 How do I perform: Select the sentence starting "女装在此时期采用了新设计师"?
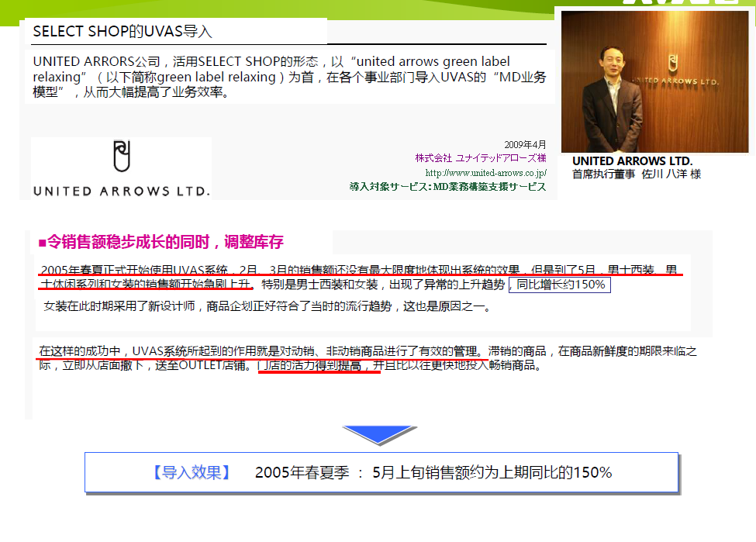pos(268,306)
